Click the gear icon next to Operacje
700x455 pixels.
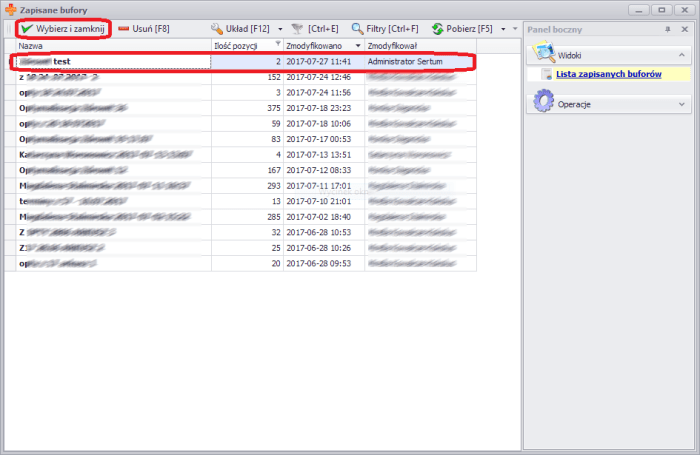(544, 103)
